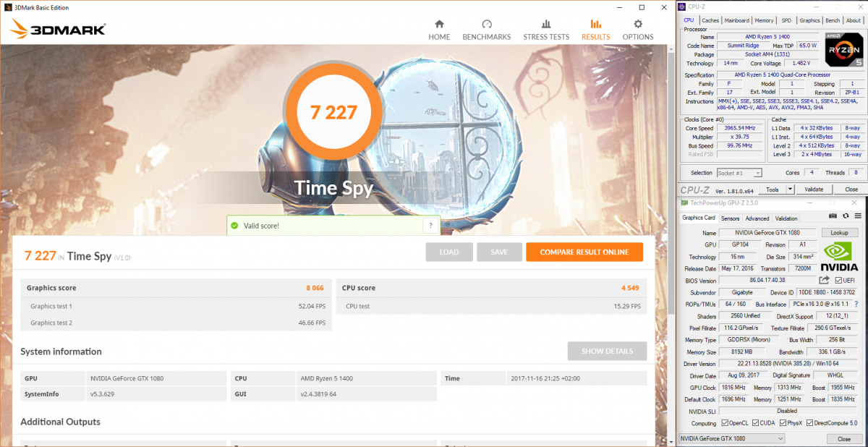Image resolution: width=868 pixels, height=447 pixels.
Task: Switch to the Sensors tab in GPU-Z
Action: [x=731, y=218]
